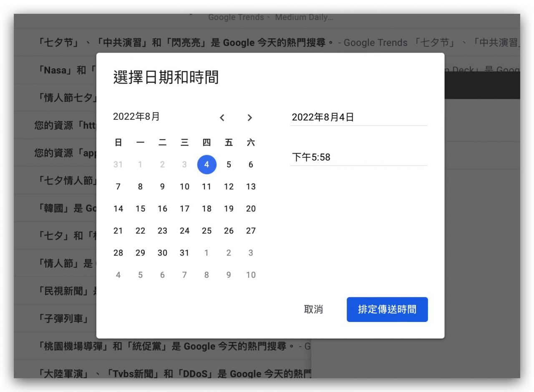Viewport: 534px width, 392px height.
Task: Go to the previous month with the left chevron
Action: [222, 118]
